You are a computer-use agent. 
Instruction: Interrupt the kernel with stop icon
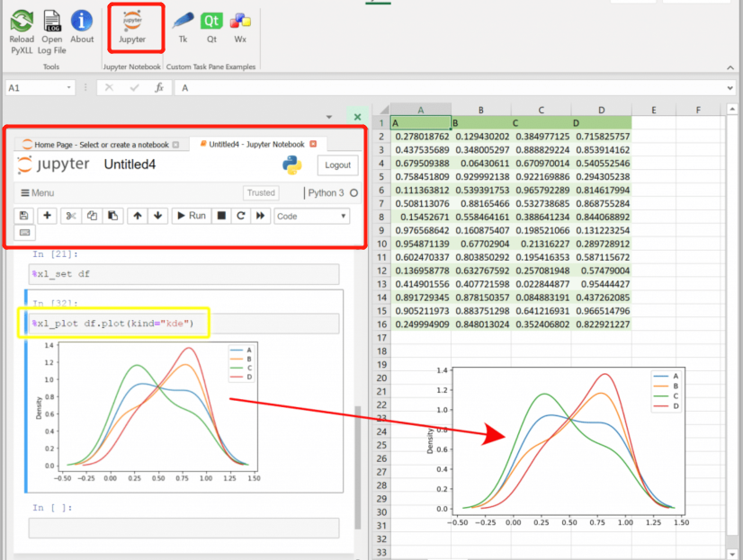click(220, 216)
